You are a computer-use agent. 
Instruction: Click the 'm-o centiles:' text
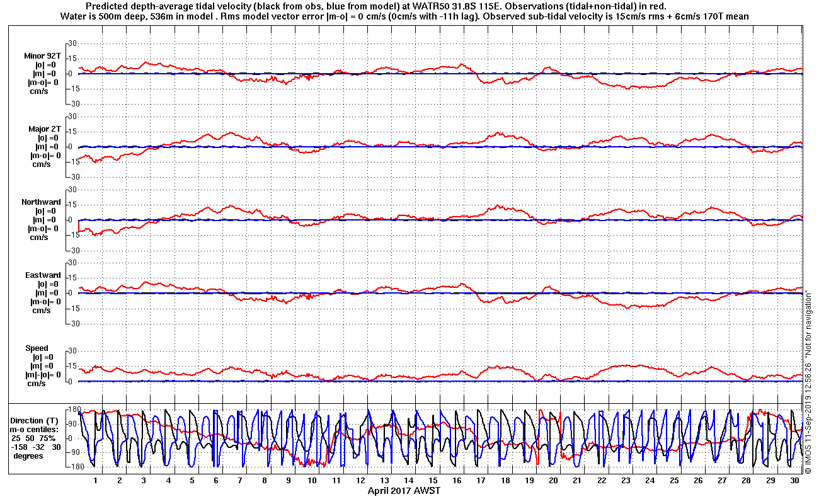(34, 429)
